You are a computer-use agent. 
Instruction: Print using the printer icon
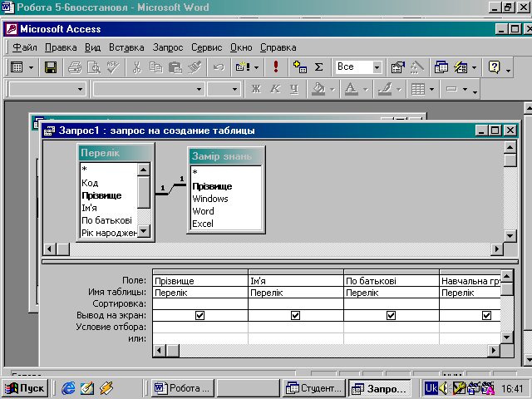(x=75, y=67)
